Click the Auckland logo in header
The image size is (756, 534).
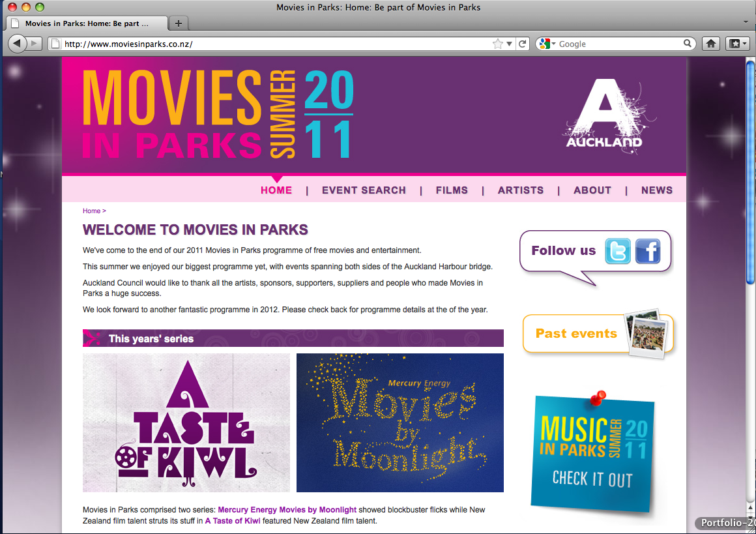609,116
